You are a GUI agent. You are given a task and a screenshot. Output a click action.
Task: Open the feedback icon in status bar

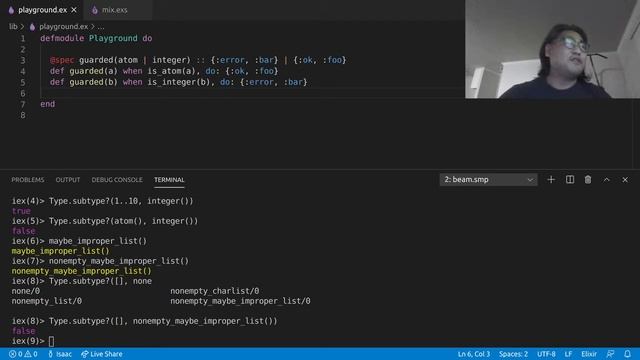click(x=610, y=354)
